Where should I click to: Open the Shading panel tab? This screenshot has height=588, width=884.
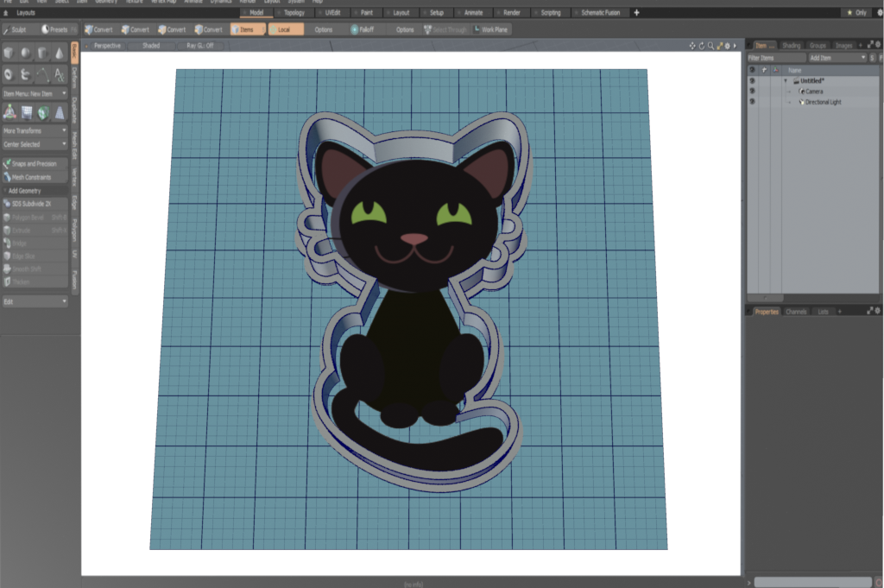pos(791,45)
